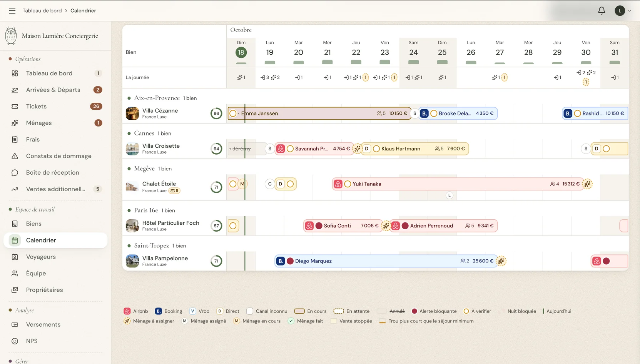Click the Versements payment icon
Image resolution: width=640 pixels, height=364 pixels.
[x=15, y=325]
